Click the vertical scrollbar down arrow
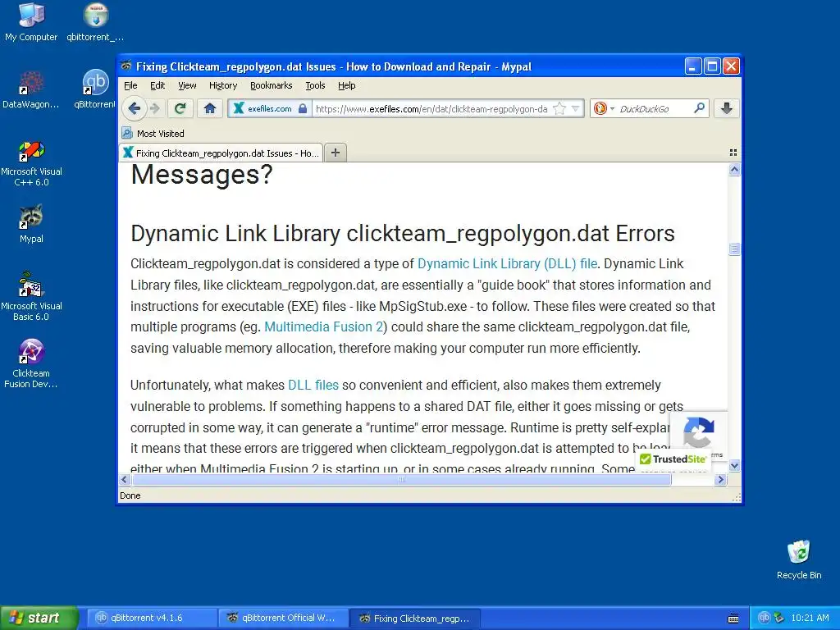The height and width of the screenshot is (630, 840). (x=734, y=466)
